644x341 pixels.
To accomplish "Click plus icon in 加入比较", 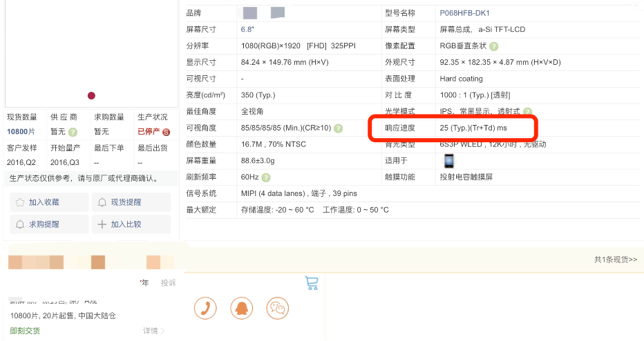I will click(x=102, y=224).
